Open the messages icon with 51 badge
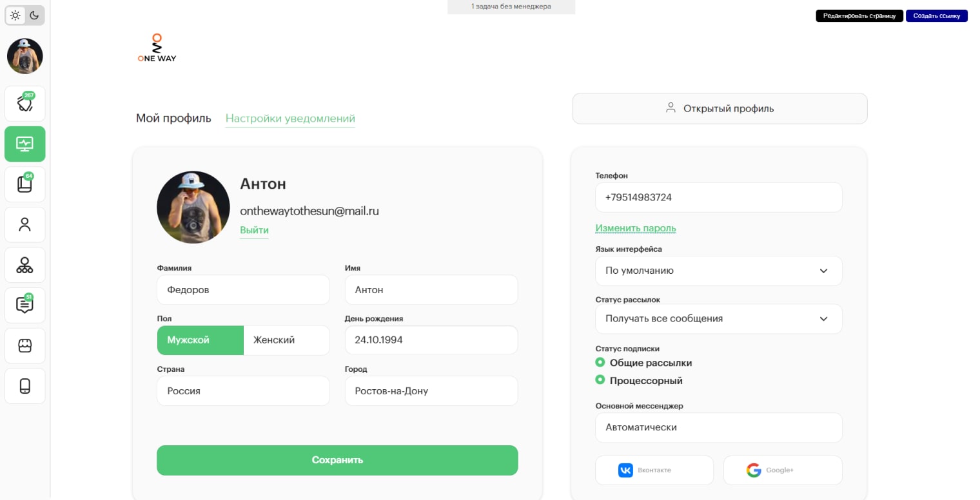 point(25,305)
